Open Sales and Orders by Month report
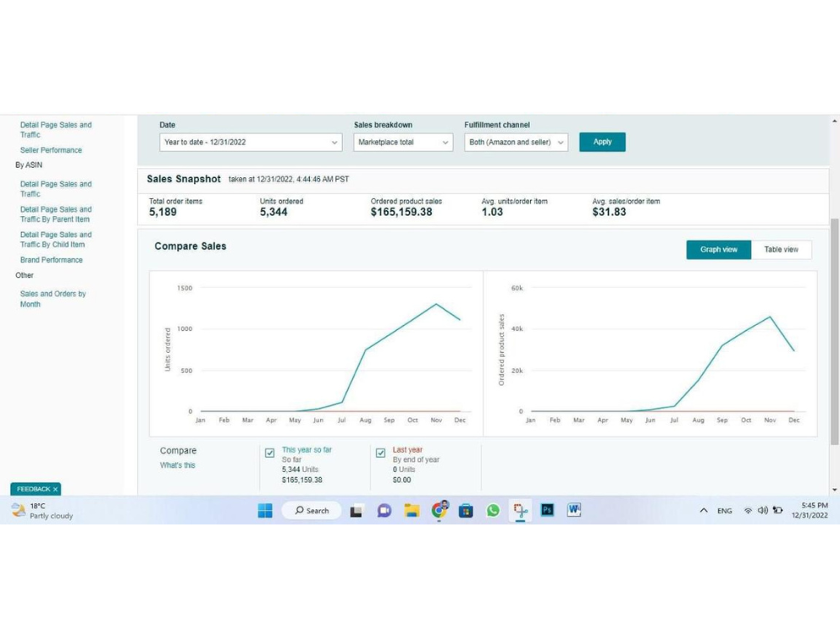 [x=52, y=299]
